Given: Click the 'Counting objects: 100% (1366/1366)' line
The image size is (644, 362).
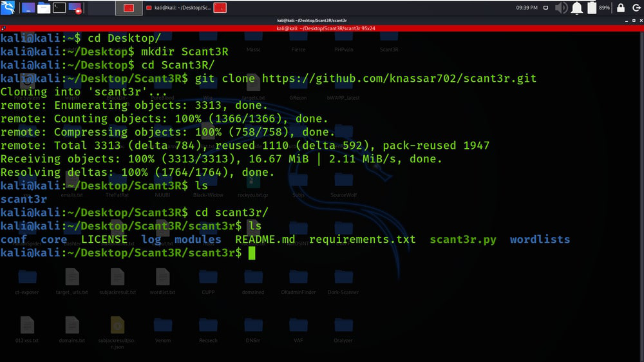Looking at the screenshot, I should [164, 119].
